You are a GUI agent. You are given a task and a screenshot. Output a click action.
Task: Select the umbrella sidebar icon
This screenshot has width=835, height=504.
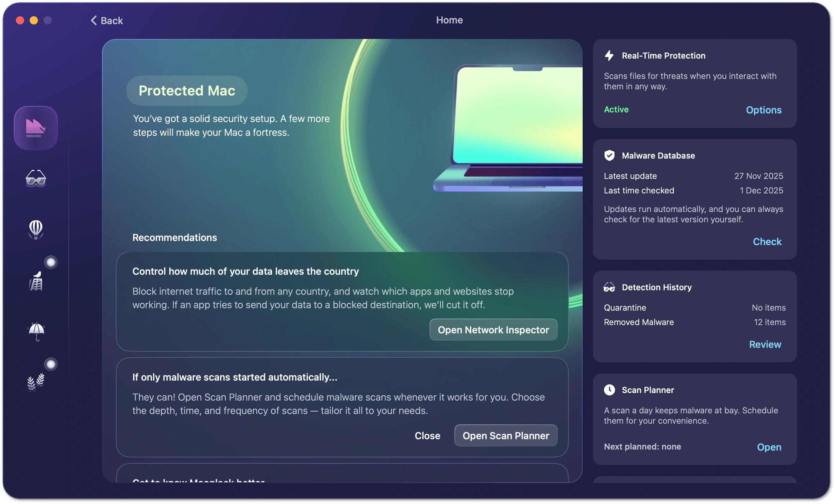tap(36, 332)
